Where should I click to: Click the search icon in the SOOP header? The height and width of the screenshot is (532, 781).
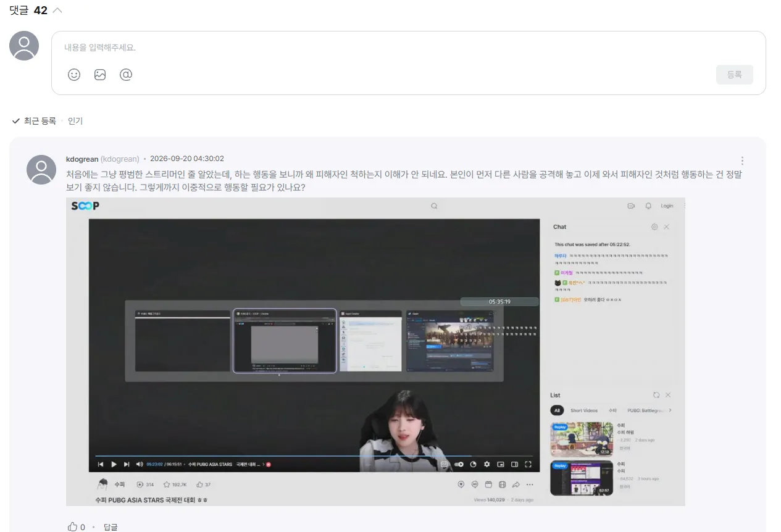(x=434, y=206)
